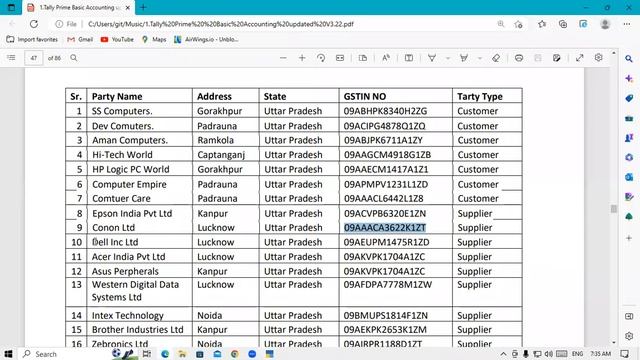
Task: Open Gmail bookmark
Action: (80, 40)
